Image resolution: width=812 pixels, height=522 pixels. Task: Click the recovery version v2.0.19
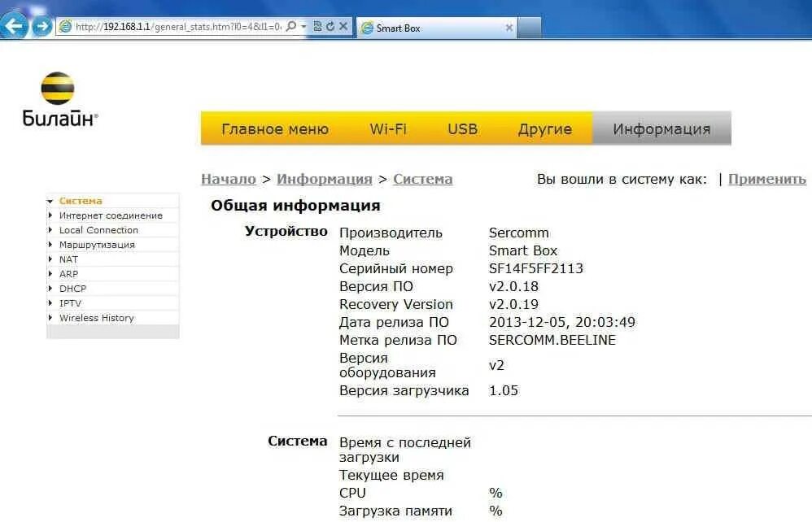513,304
